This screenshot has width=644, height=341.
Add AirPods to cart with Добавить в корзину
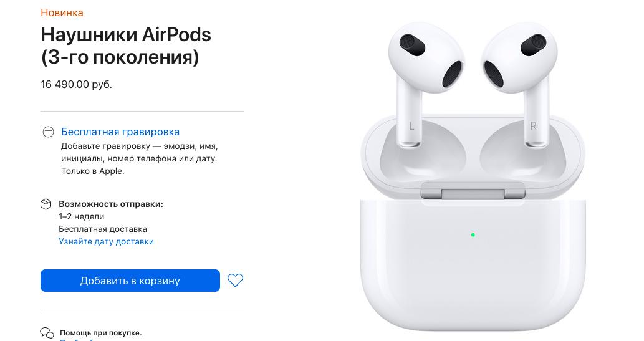[130, 281]
